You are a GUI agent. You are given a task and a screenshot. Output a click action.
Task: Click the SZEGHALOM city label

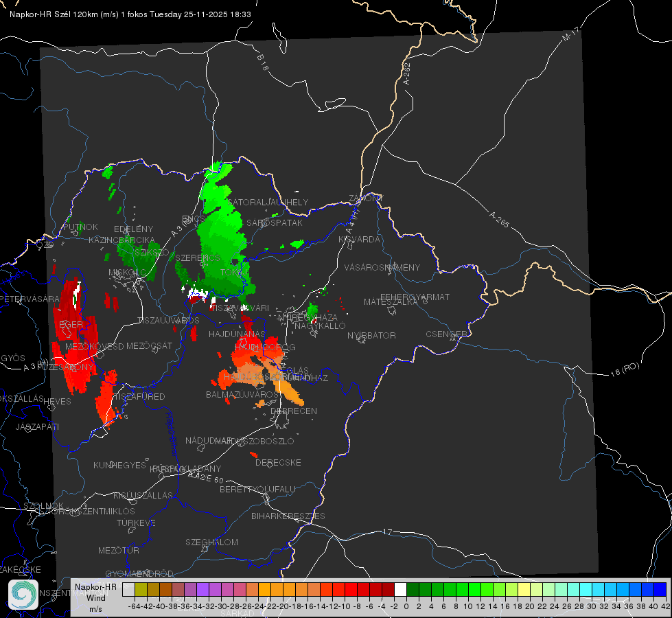(x=211, y=542)
